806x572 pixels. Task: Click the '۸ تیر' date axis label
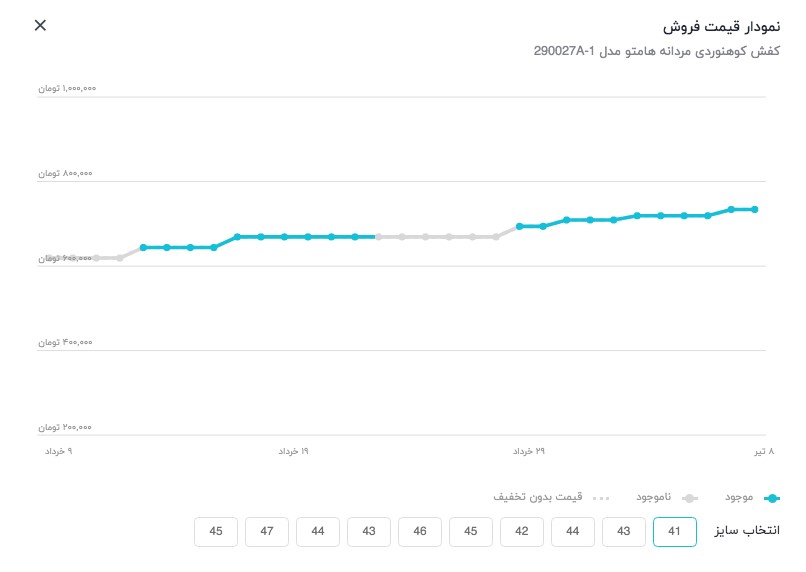764,452
